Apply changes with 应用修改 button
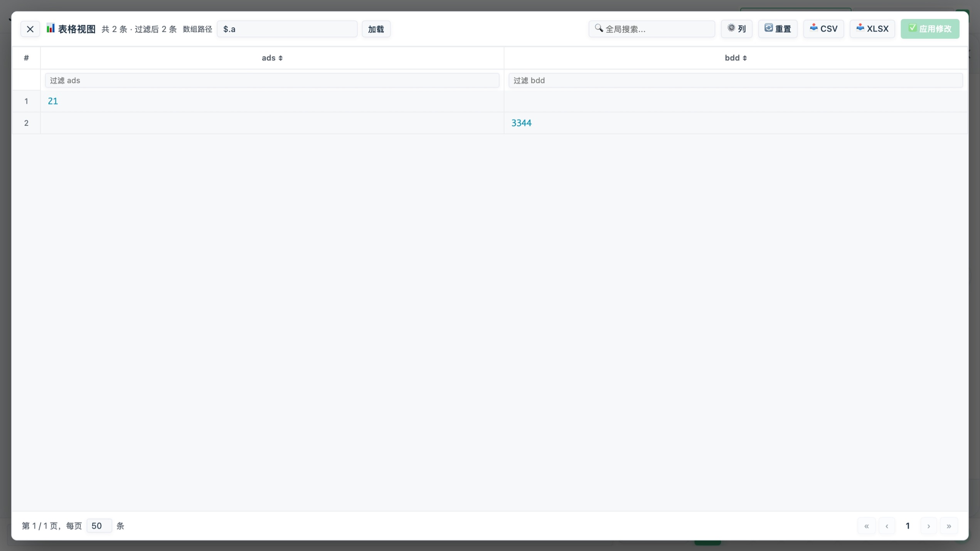This screenshot has width=980, height=551. pyautogui.click(x=929, y=29)
